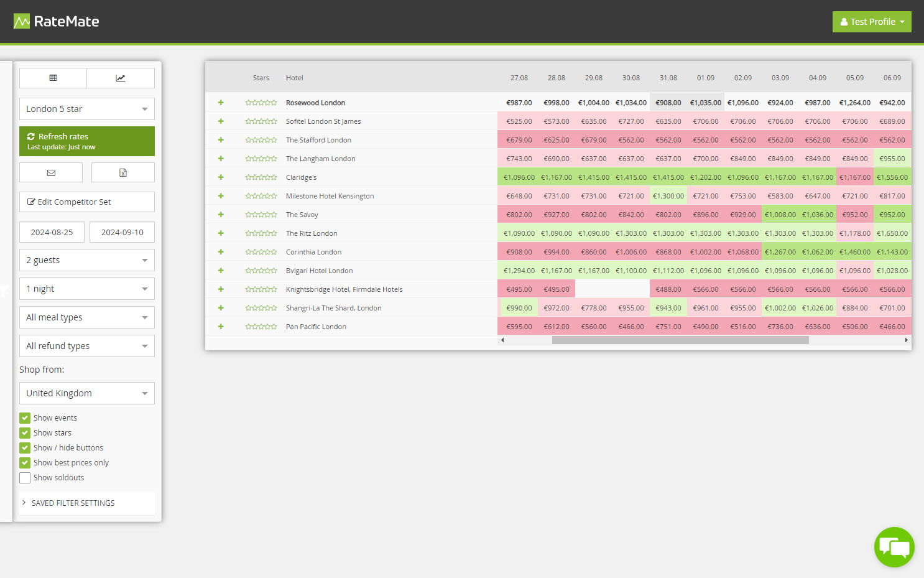The height and width of the screenshot is (578, 924).
Task: Click Claridge's €1,556.00 rate cell
Action: point(892,177)
